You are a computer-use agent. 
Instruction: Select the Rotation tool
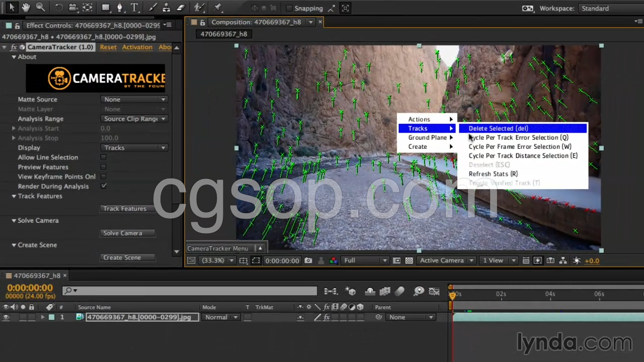tap(59, 8)
